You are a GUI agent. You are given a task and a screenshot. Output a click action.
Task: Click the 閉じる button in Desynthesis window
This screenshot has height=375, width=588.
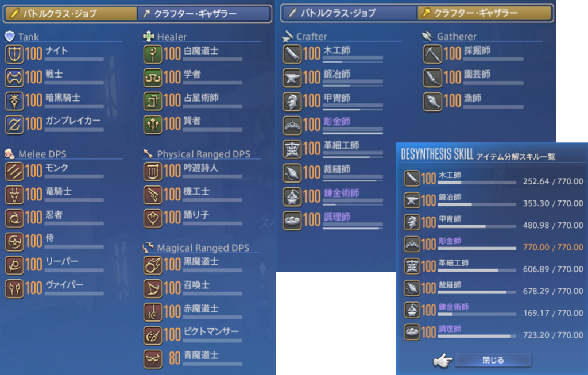(493, 360)
